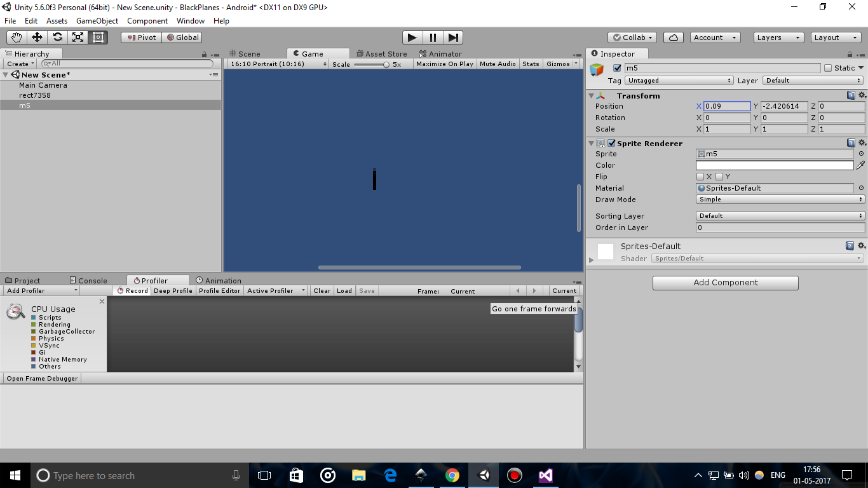The image size is (868, 488).
Task: Open the Sorting Layer dropdown
Action: tap(780, 216)
